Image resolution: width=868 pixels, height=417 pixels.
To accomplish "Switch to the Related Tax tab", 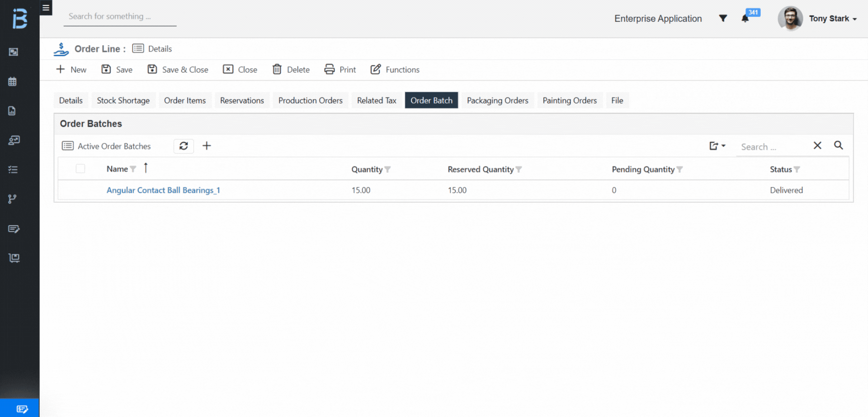I will click(377, 100).
